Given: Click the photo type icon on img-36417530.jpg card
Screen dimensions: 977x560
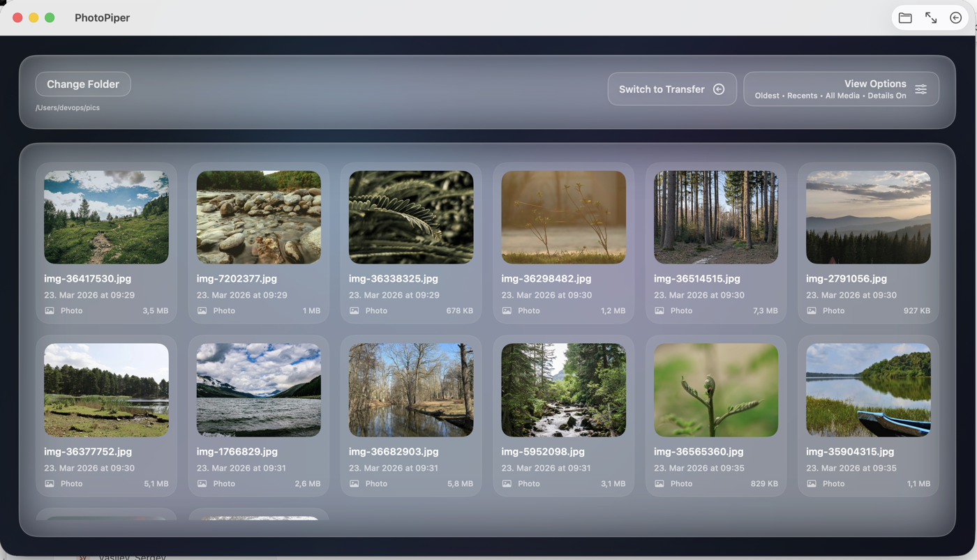Looking at the screenshot, I should point(48,310).
